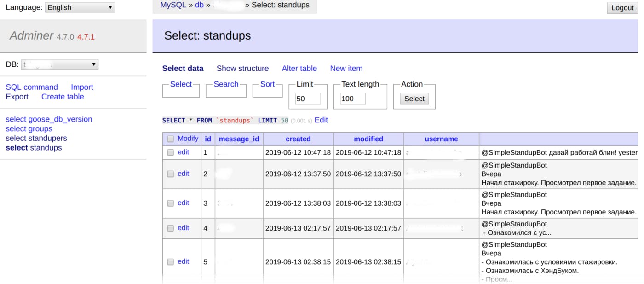Click the Select action button
This screenshot has width=644, height=284.
tap(414, 99)
